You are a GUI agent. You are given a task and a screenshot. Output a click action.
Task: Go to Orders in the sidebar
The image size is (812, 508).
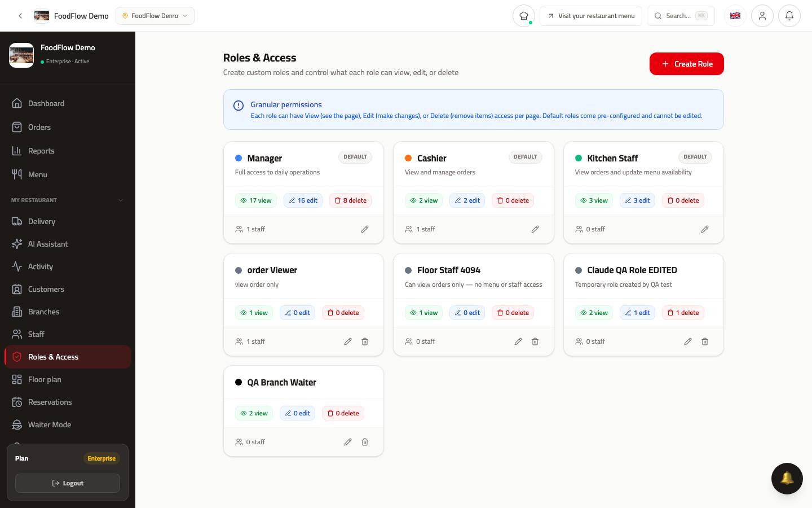(68, 127)
